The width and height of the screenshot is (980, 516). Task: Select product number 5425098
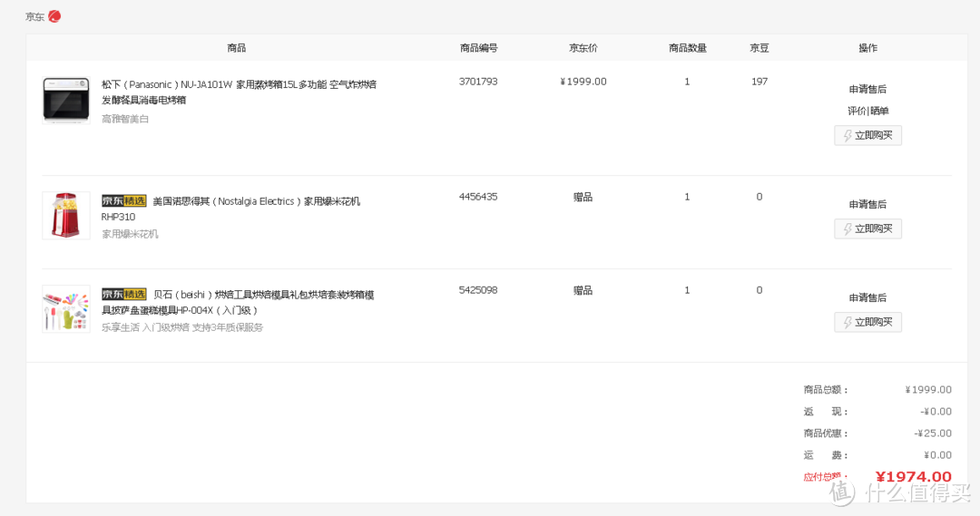(x=478, y=290)
